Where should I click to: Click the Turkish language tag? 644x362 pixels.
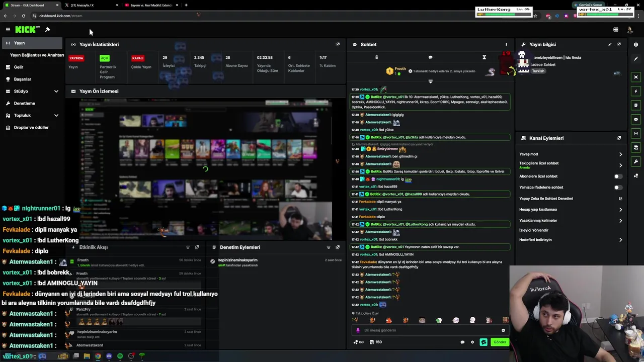538,71
